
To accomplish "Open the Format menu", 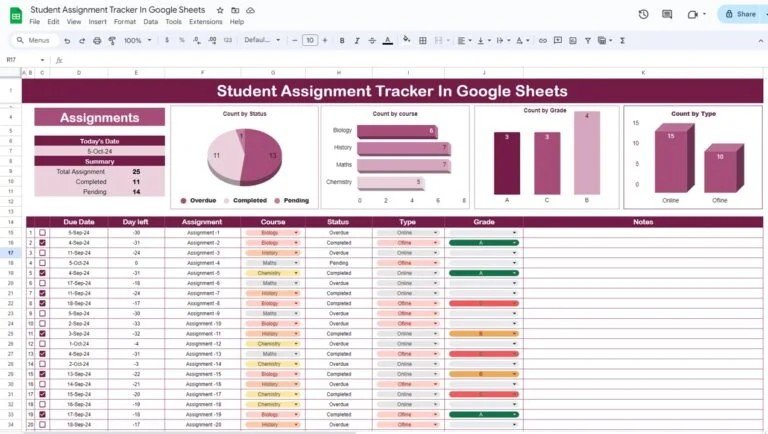I will [125, 22].
